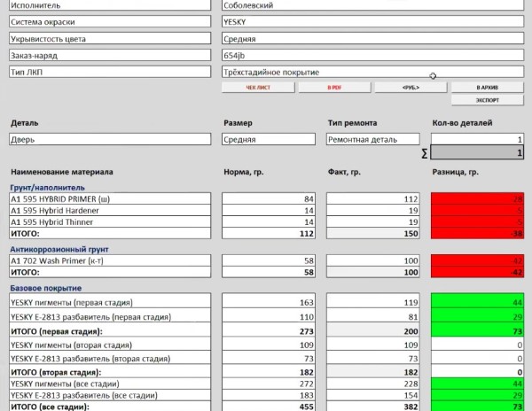This screenshot has width=532, height=411.
Task: Select Факт cell for A1 595 HYBRID PRIMER
Action: 372,199
